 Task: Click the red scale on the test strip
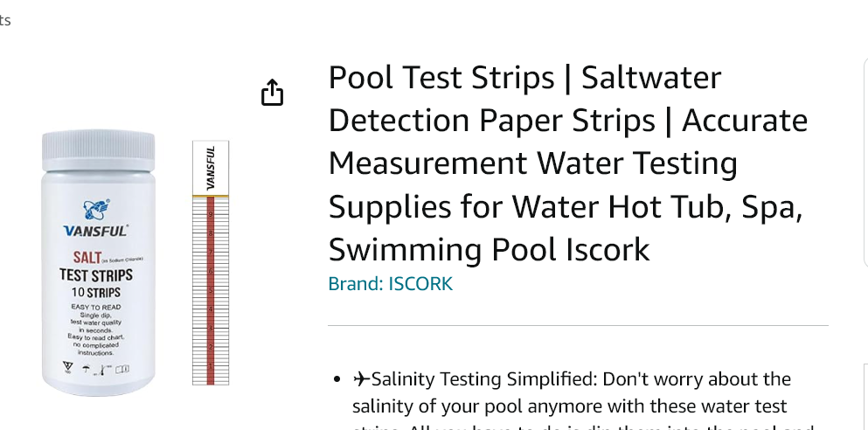click(211, 290)
